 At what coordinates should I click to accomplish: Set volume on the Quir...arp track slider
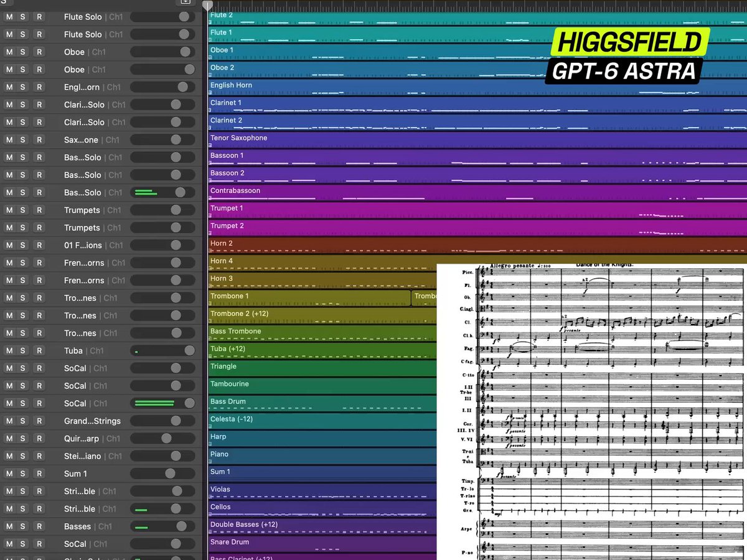coord(162,439)
